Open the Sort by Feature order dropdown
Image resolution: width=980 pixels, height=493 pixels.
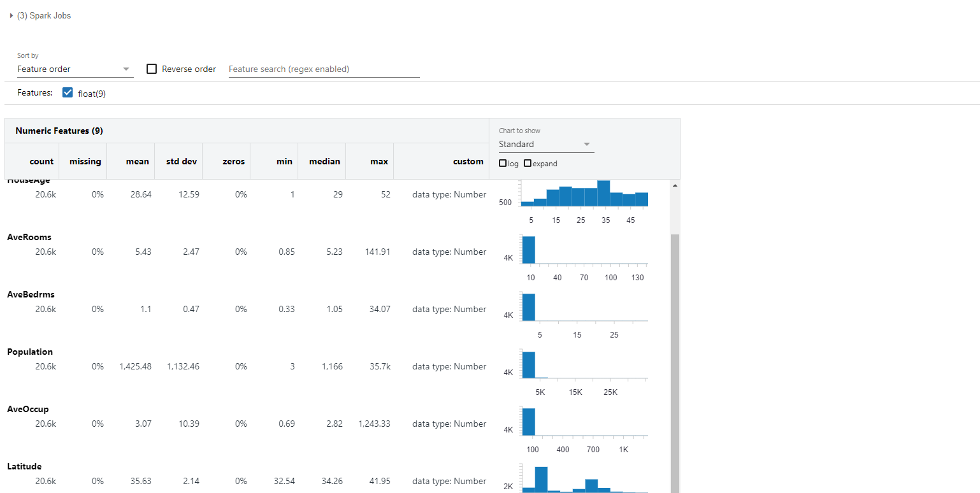[x=75, y=69]
